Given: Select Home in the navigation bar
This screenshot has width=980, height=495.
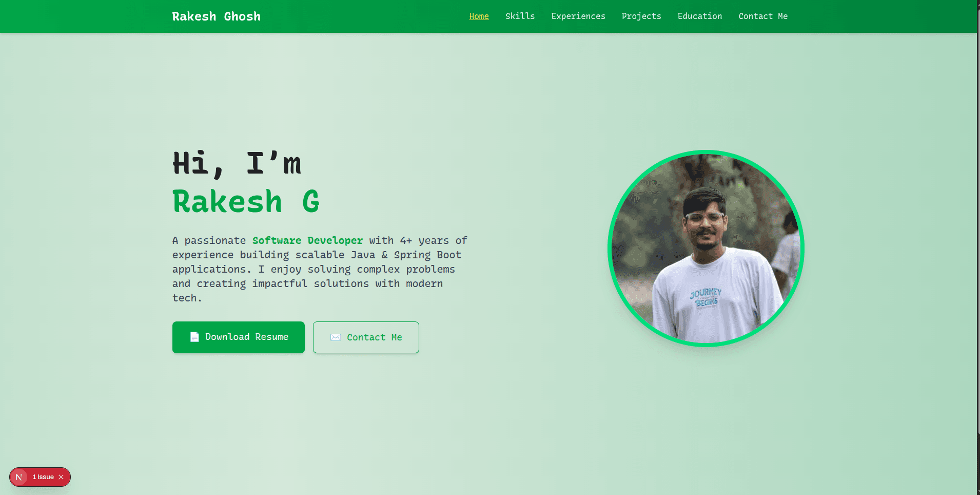Looking at the screenshot, I should [478, 16].
